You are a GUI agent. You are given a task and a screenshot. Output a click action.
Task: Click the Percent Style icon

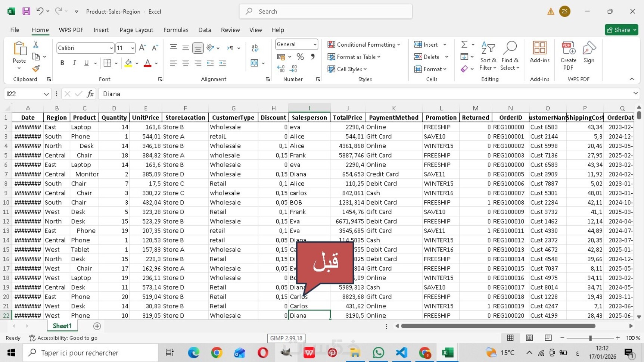tap(300, 57)
